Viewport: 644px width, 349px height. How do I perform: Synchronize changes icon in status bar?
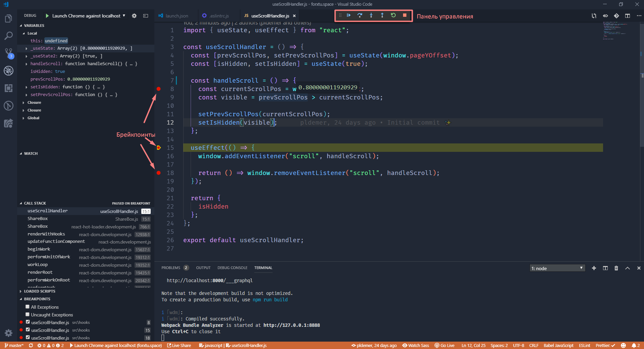coord(31,345)
